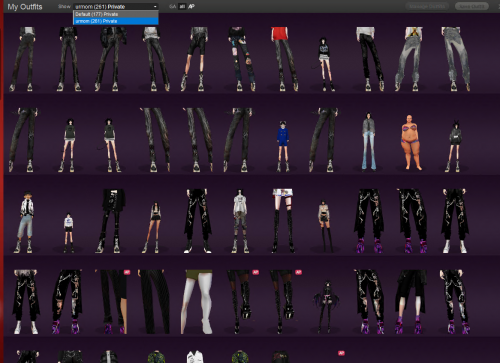Choose the white leggings outfit
The image size is (500, 363).
click(x=198, y=302)
